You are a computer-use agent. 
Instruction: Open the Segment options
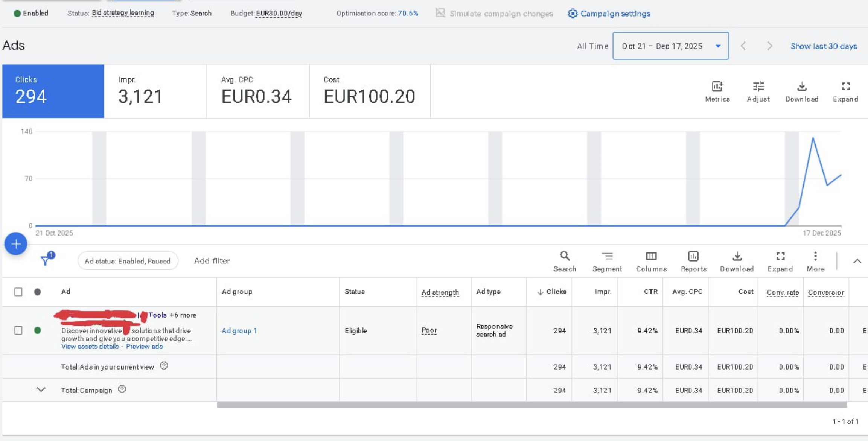[x=607, y=261]
